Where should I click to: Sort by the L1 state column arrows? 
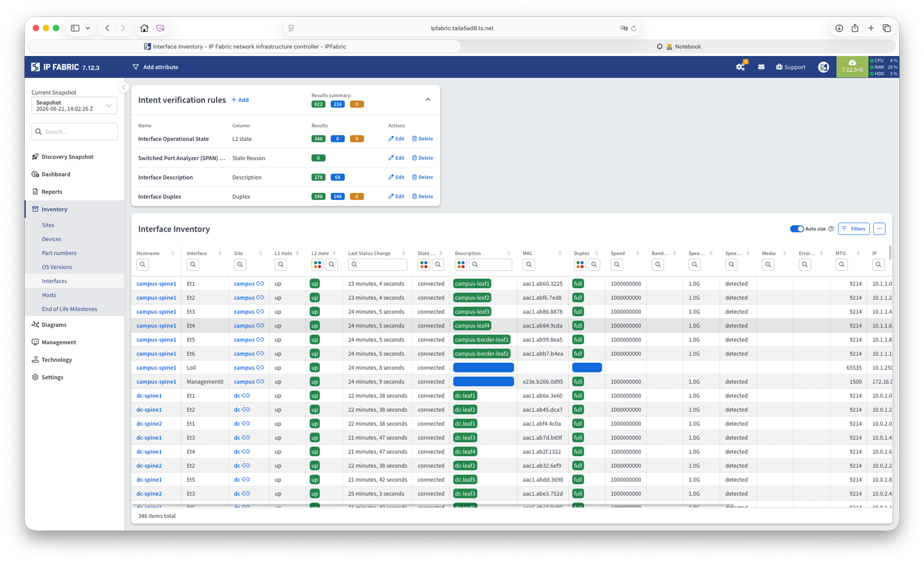tap(297, 253)
